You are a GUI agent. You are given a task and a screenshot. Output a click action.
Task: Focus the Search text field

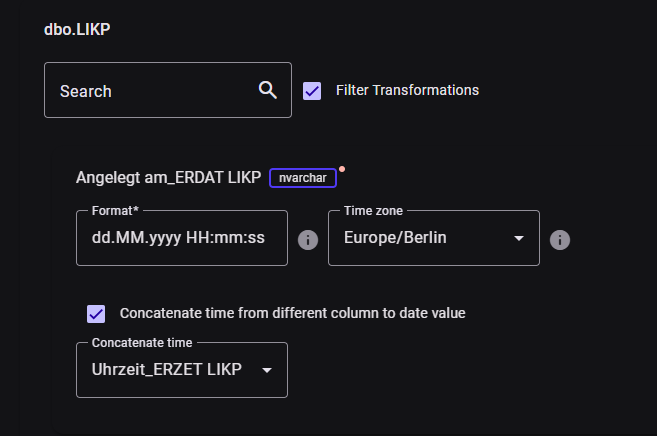[x=150, y=91]
